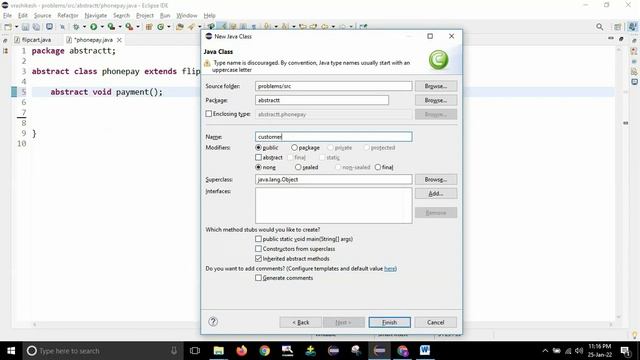
Task: Open the dropdown arrow next to Coverage icon
Action: (x=120, y=27)
